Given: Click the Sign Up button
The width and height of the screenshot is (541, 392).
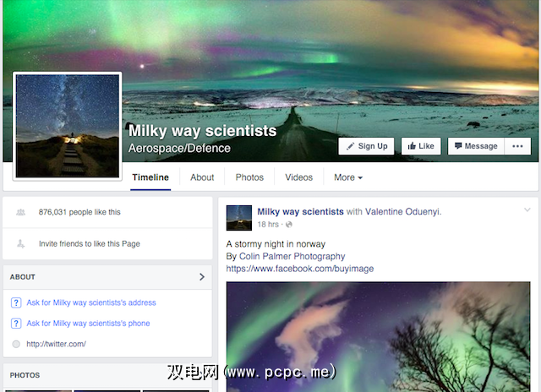Looking at the screenshot, I should (x=366, y=146).
